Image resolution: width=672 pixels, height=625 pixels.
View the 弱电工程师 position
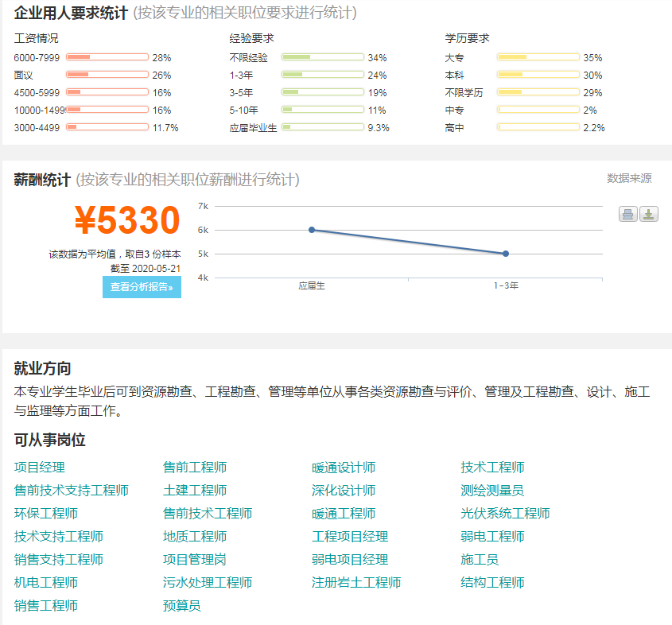[492, 537]
